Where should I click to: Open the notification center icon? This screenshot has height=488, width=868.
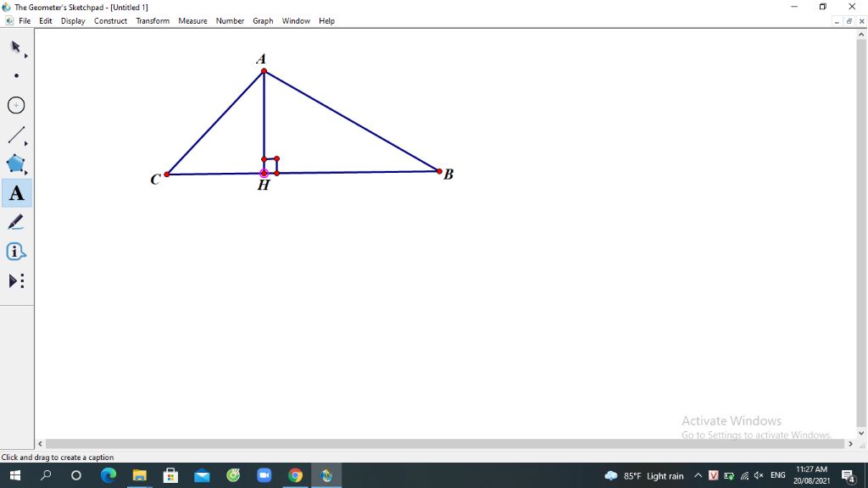point(849,476)
